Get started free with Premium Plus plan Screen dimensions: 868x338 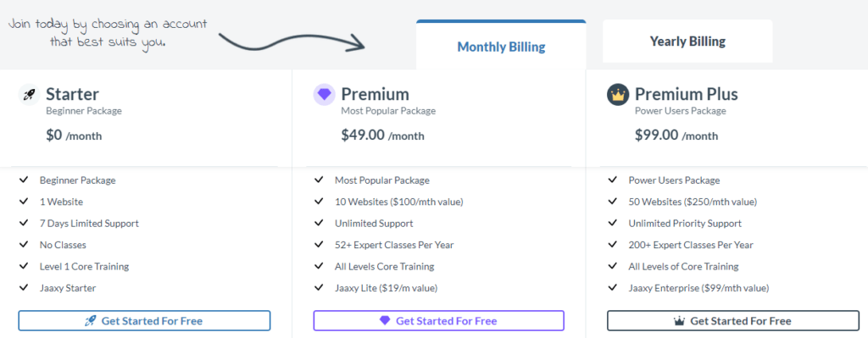[x=733, y=321]
